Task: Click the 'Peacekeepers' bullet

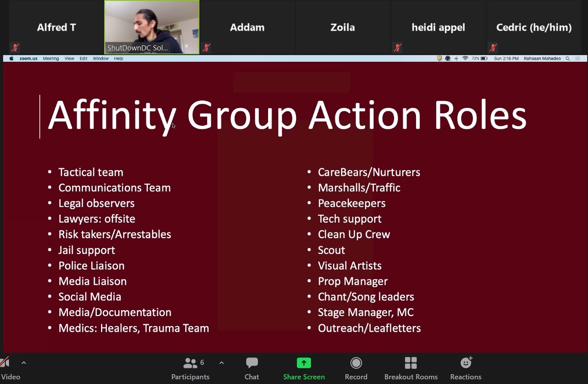Action: coord(352,204)
